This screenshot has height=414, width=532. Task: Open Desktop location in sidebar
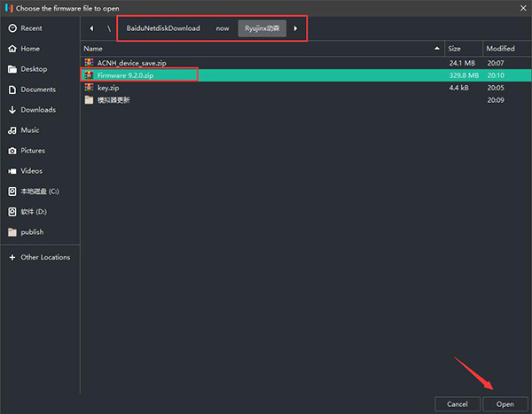point(40,69)
